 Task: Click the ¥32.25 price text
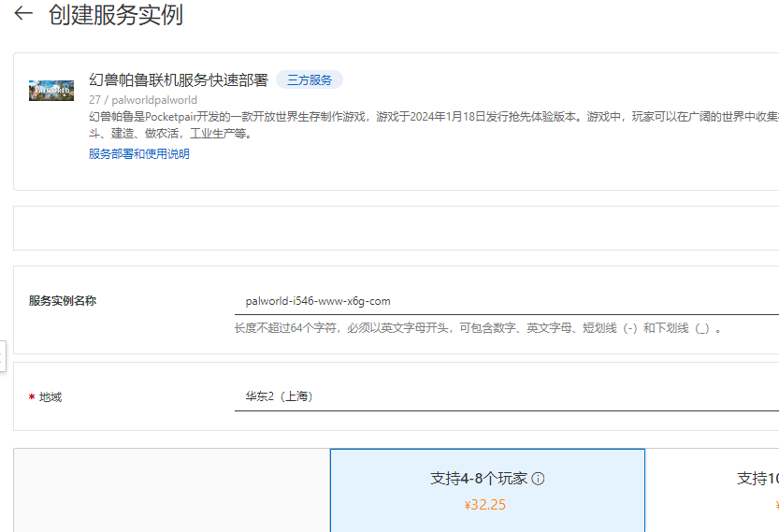point(485,505)
